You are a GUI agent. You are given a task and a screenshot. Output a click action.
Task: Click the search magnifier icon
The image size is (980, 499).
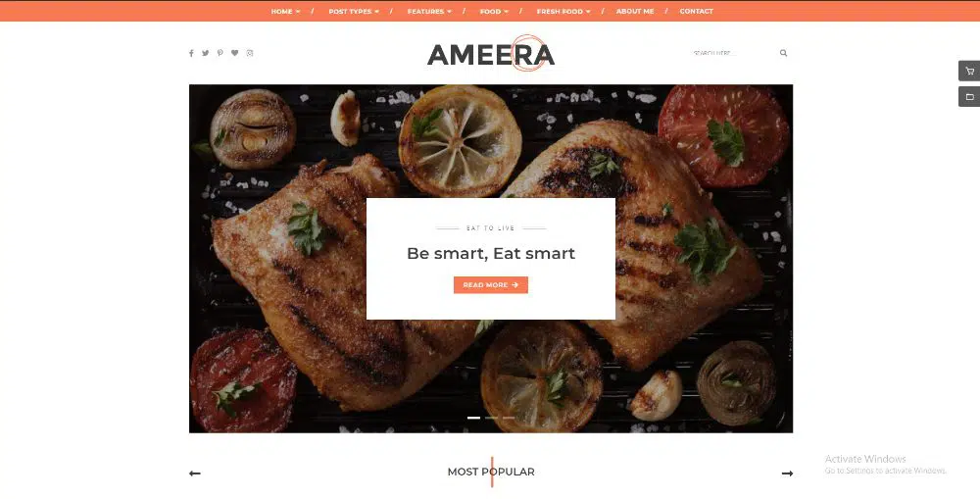coord(783,53)
